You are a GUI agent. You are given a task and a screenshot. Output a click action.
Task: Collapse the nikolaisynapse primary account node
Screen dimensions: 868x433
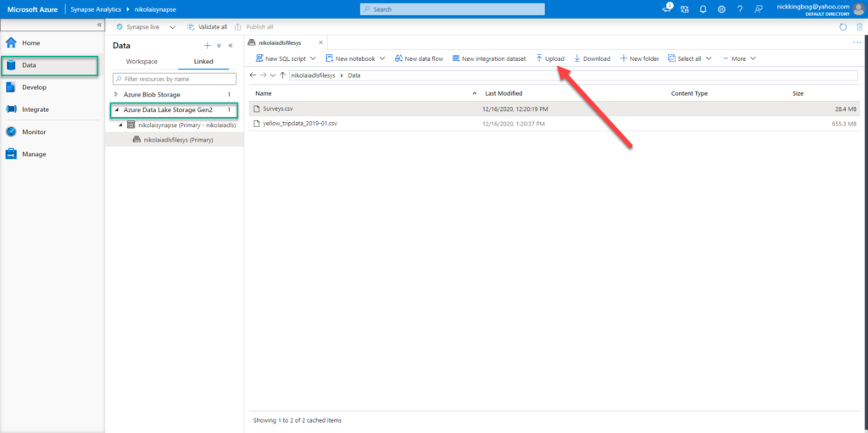(121, 125)
